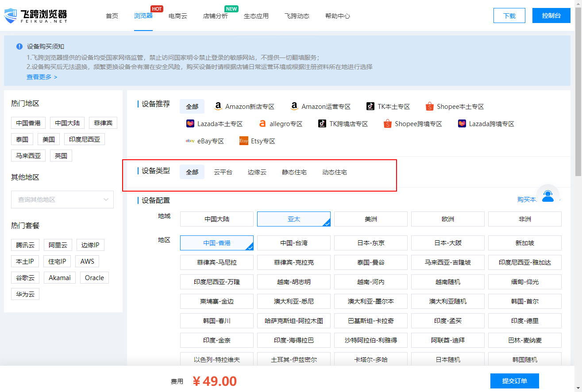Screen dimensions: 582x392
Task: Select Shopee本土专区 category
Action: [x=455, y=107]
